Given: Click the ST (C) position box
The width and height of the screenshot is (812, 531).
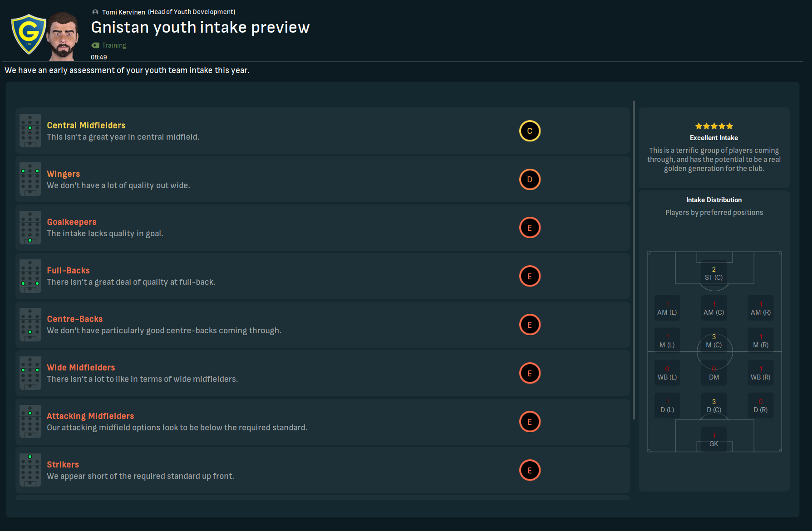Looking at the screenshot, I should [x=714, y=273].
